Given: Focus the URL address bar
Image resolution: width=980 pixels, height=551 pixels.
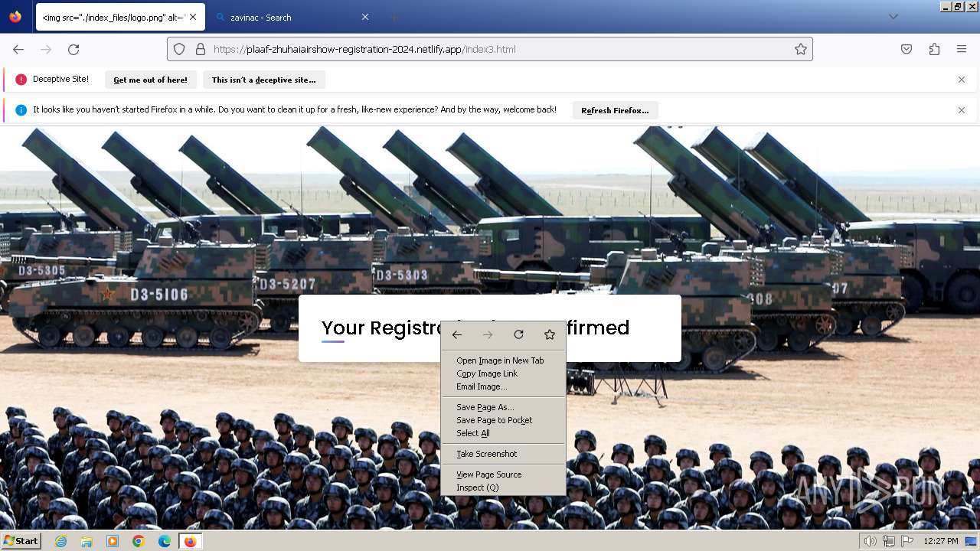Looking at the screenshot, I should 490,49.
